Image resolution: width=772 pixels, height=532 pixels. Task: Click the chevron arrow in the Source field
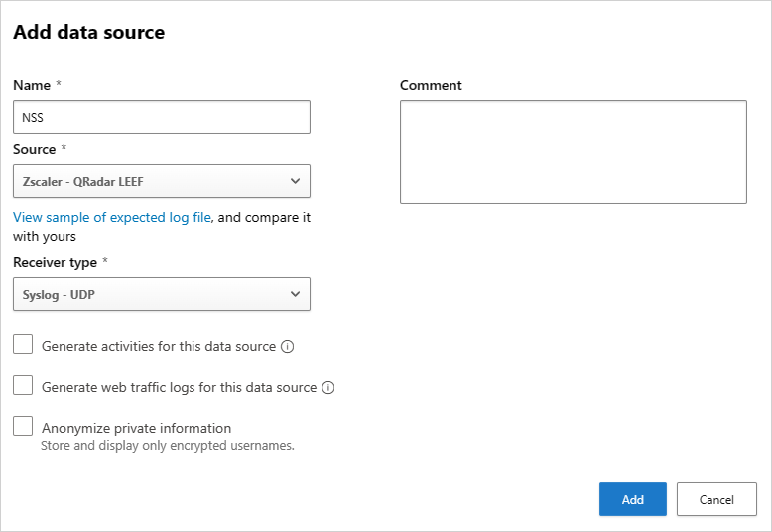click(295, 181)
